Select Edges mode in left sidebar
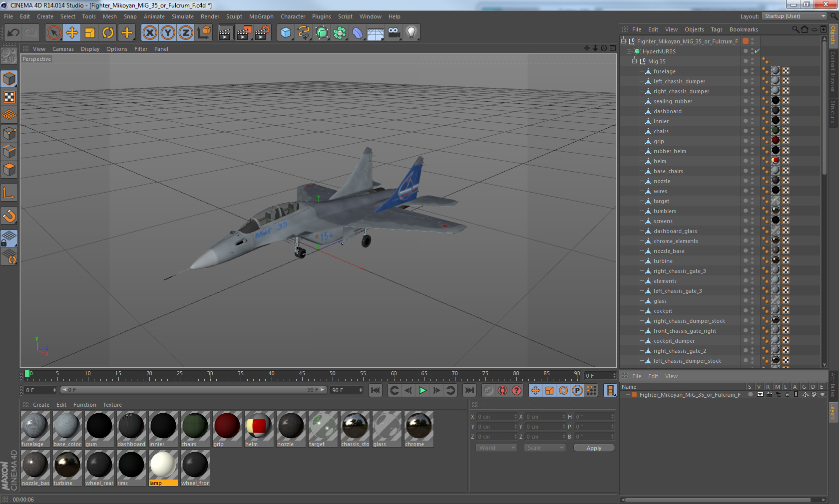The image size is (839, 504). click(9, 152)
